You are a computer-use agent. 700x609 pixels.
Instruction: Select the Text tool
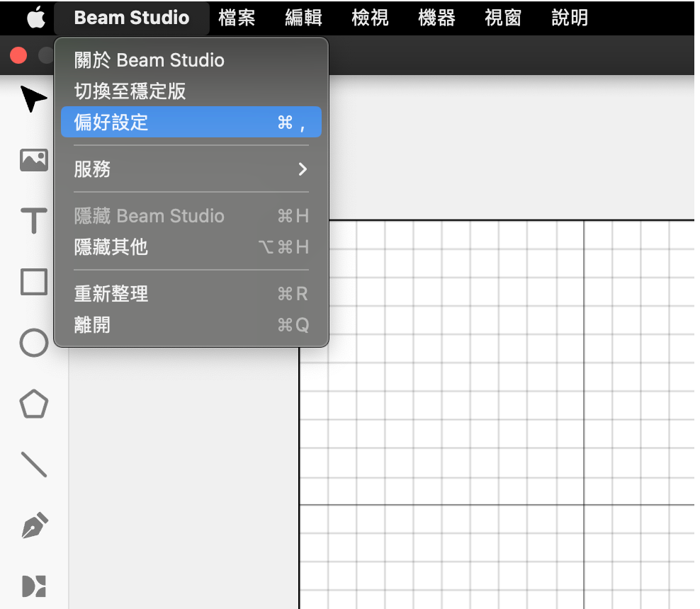[x=34, y=220]
